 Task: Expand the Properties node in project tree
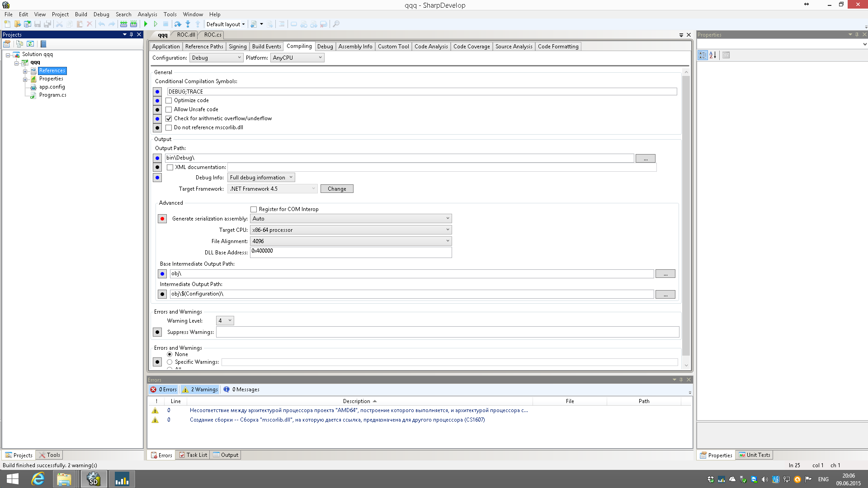(x=26, y=79)
